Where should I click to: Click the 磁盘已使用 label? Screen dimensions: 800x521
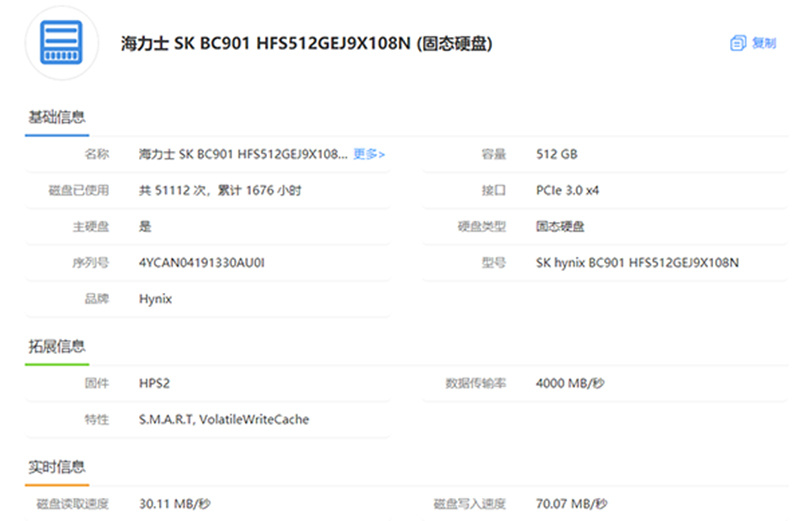(79, 190)
